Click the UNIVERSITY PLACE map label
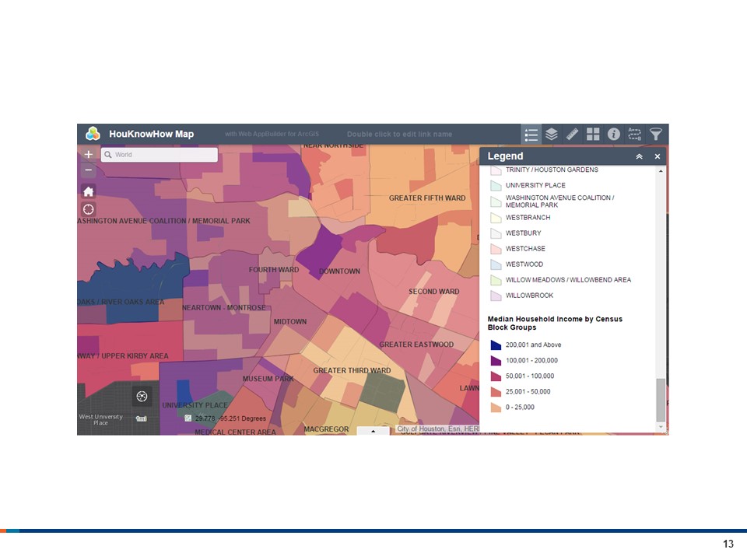Screen dimensions: 747x560 195,405
